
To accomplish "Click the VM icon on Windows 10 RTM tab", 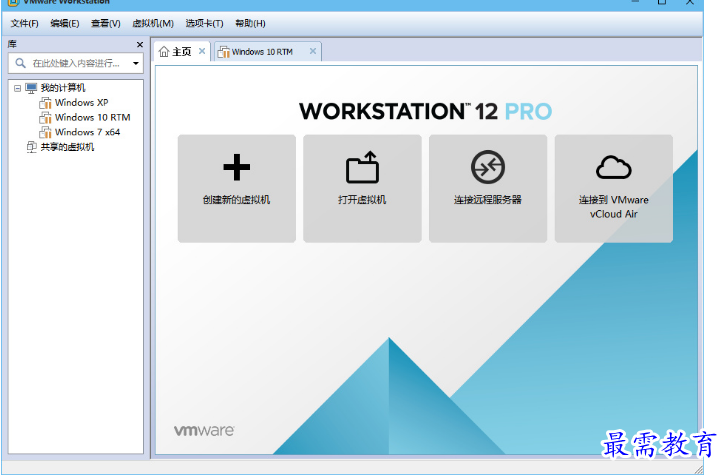I will pyautogui.click(x=224, y=52).
